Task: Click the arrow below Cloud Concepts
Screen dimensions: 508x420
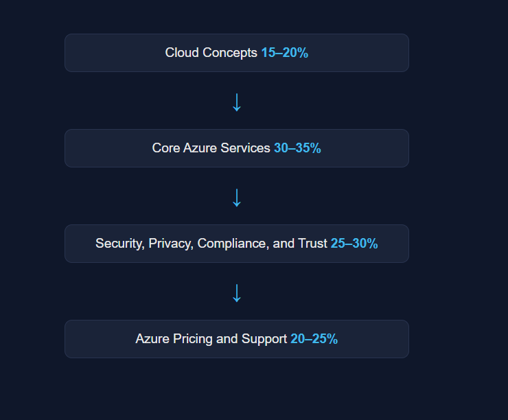Action: click(237, 102)
